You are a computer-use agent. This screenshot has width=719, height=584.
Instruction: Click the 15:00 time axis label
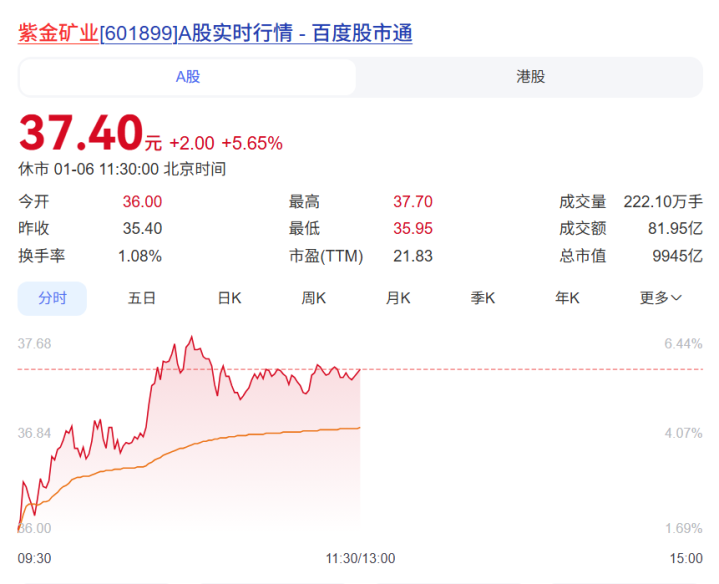[x=686, y=558]
